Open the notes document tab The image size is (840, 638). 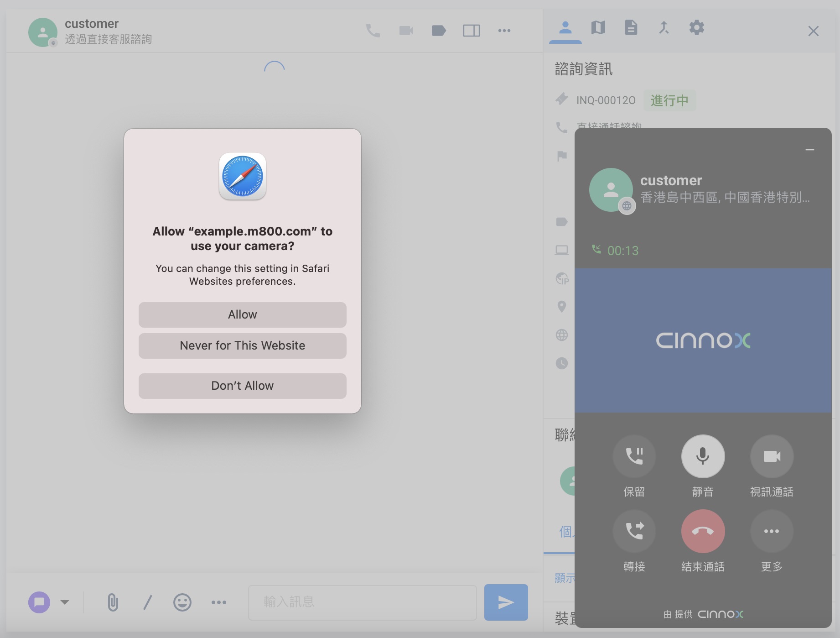click(631, 28)
